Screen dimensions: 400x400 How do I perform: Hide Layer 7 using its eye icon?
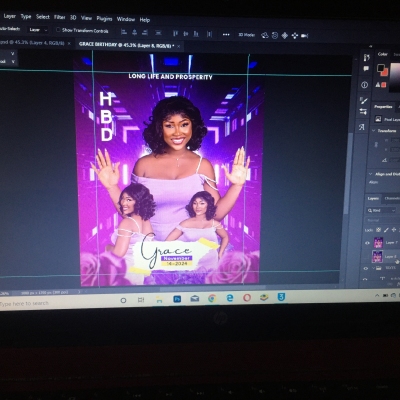coord(367,243)
